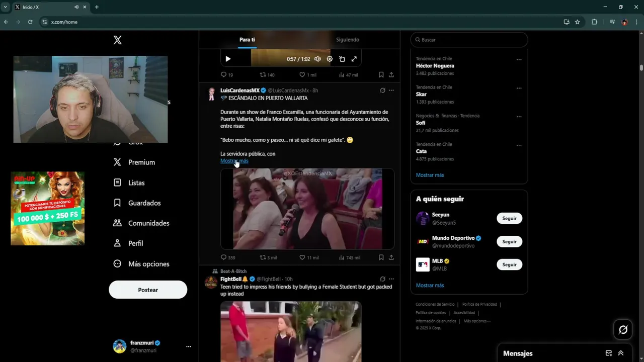Like LuisCardenasMX post with 11 mil likes
This screenshot has height=362, width=644.
point(309,257)
